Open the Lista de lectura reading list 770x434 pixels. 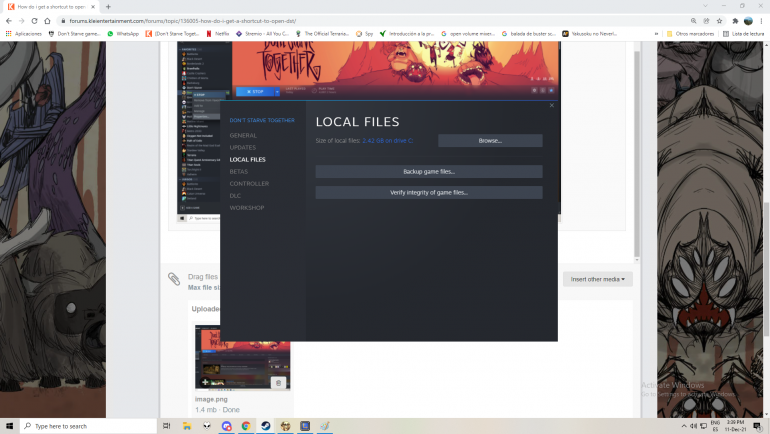coord(743,34)
